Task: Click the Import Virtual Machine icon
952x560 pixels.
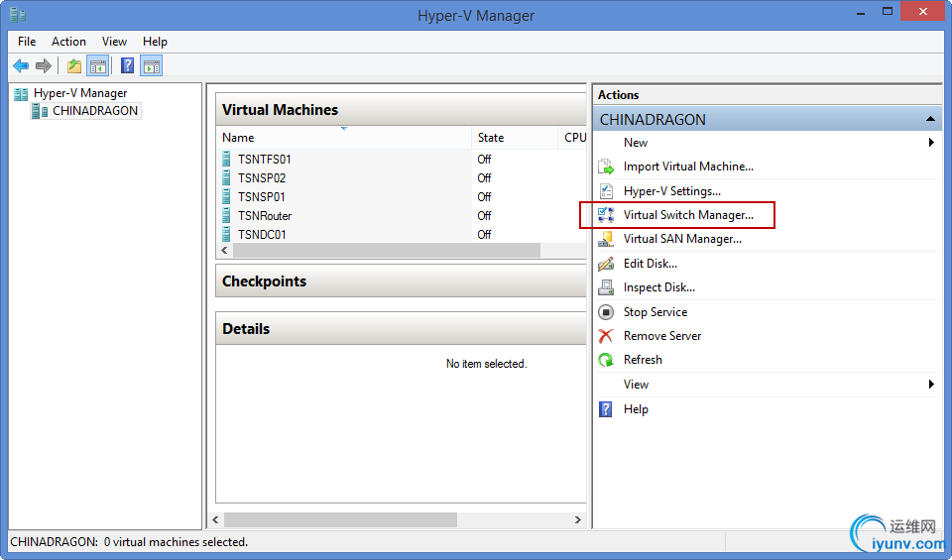Action: tap(606, 167)
